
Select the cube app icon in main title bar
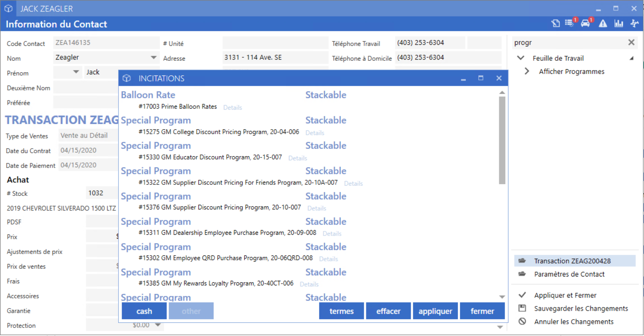click(8, 8)
